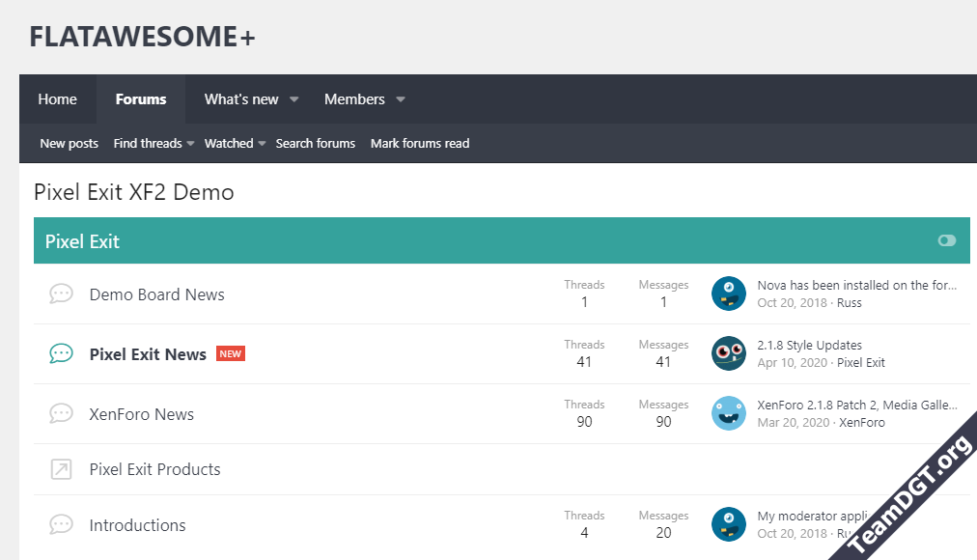Image resolution: width=977 pixels, height=560 pixels.
Task: Click the Apr 10, 2020 post date
Action: (x=792, y=362)
